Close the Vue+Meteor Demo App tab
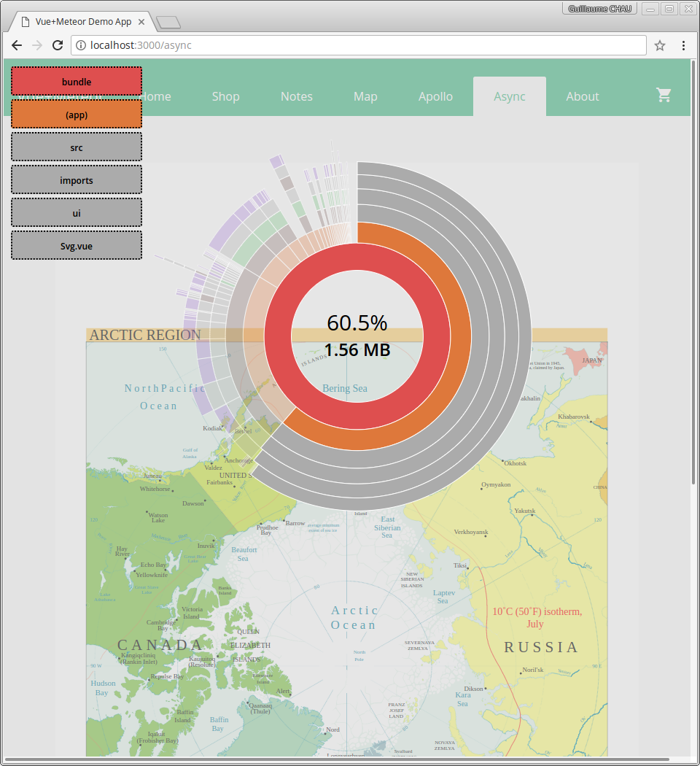The width and height of the screenshot is (700, 766). pyautogui.click(x=141, y=22)
